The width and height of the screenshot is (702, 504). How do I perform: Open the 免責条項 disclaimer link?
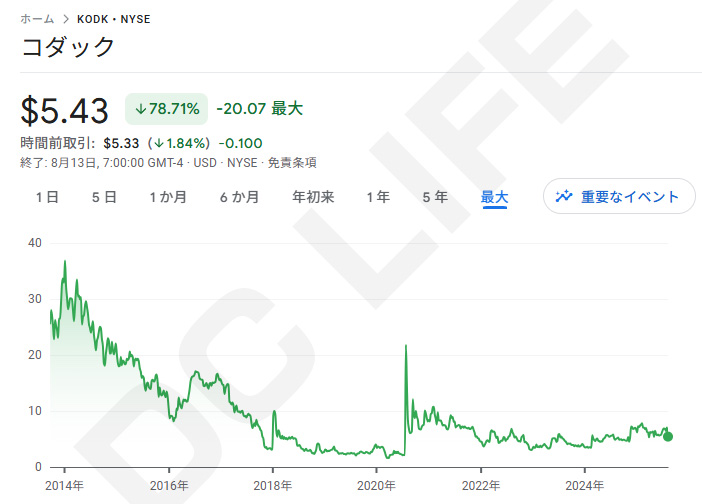coord(292,162)
